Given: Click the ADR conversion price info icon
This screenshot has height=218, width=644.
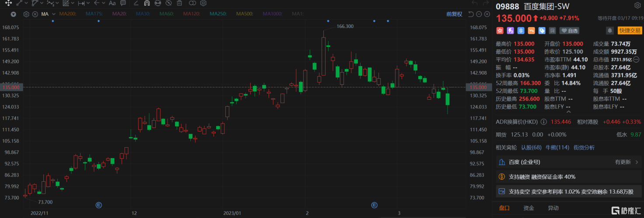Looking at the screenshot, I should pyautogui.click(x=543, y=122).
